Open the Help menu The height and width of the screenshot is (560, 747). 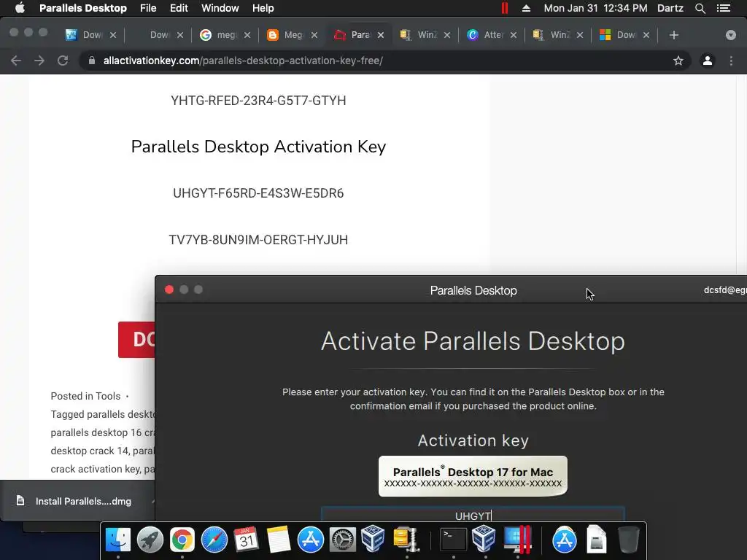pos(263,8)
